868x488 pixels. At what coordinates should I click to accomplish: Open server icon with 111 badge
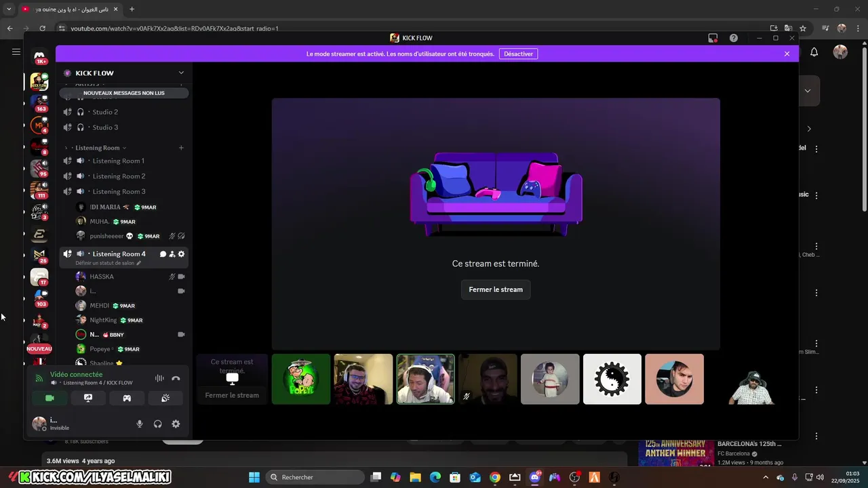(39, 190)
